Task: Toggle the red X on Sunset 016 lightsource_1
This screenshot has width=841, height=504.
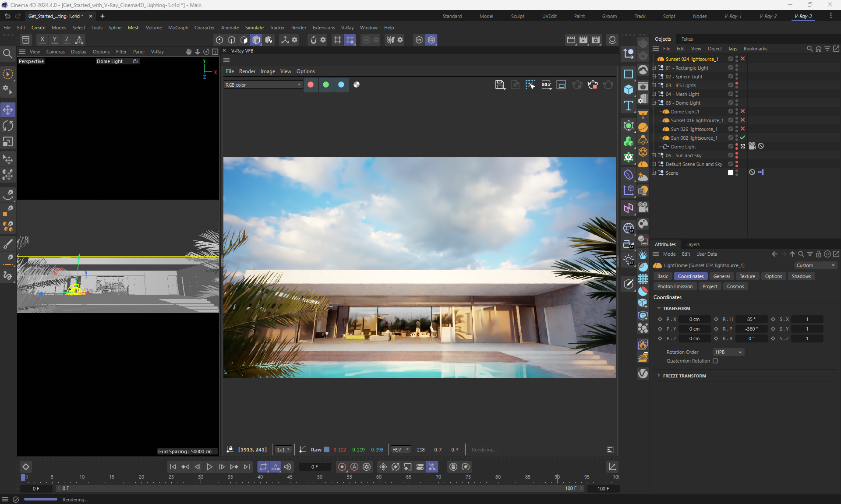Action: click(x=742, y=120)
